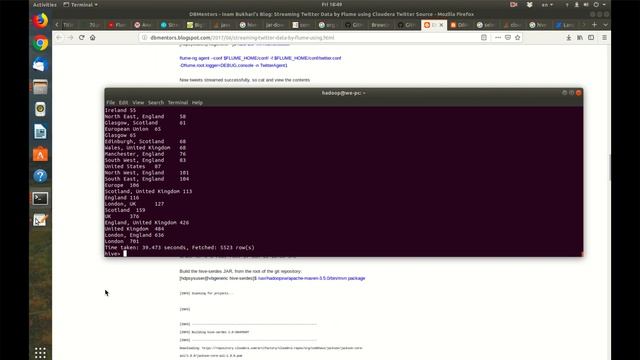Open the terminal Edit menu
This screenshot has height=360, width=640.
click(x=123, y=102)
